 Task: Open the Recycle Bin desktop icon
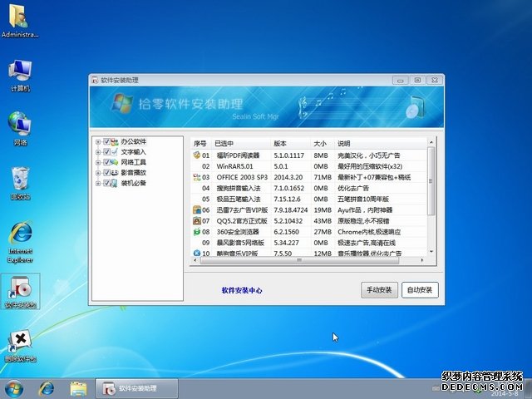pos(20,183)
